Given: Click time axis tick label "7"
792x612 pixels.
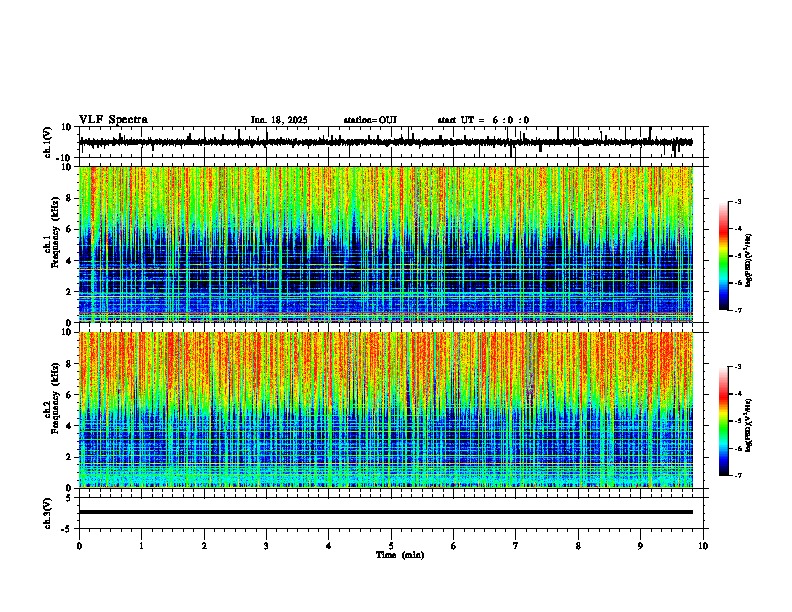Looking at the screenshot, I should click(516, 546).
